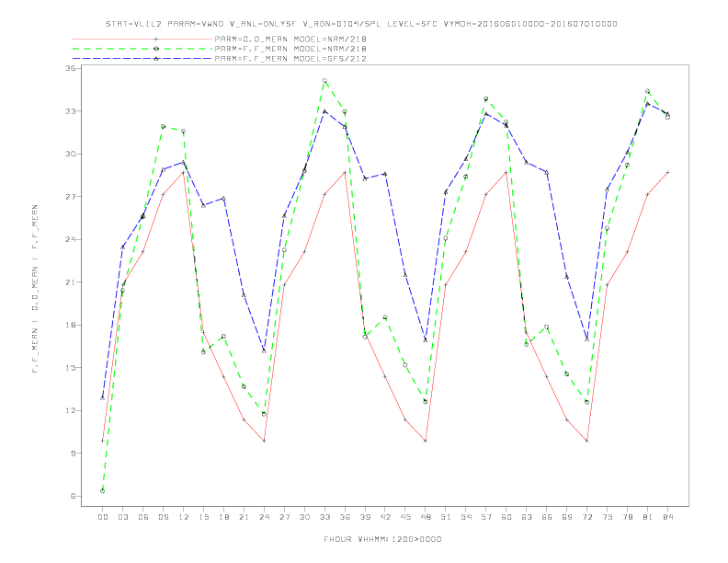The height and width of the screenshot is (563, 728).
Task: Click y-axis tick label 21
Action: pos(71,282)
